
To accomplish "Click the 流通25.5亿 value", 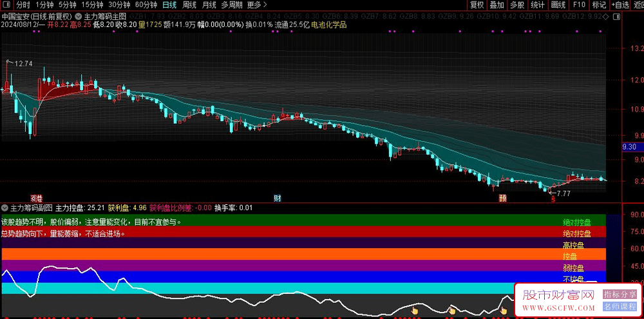I will [x=292, y=24].
